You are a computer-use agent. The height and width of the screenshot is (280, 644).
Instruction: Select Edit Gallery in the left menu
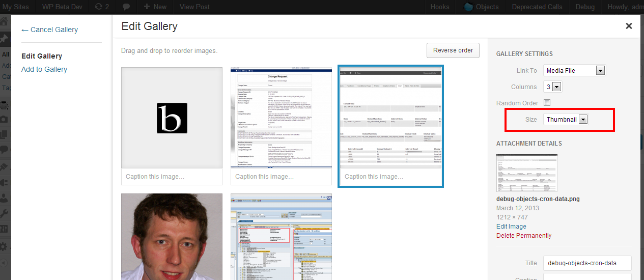click(42, 56)
